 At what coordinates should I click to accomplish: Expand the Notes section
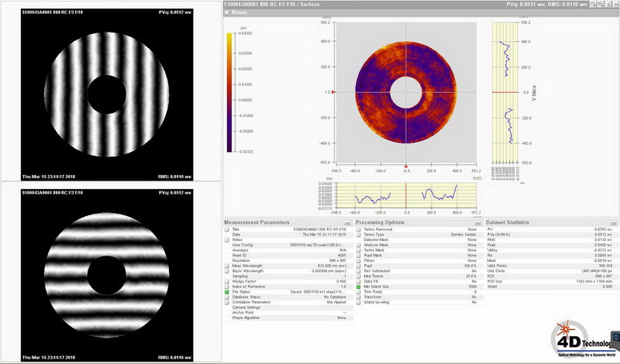tap(226, 12)
